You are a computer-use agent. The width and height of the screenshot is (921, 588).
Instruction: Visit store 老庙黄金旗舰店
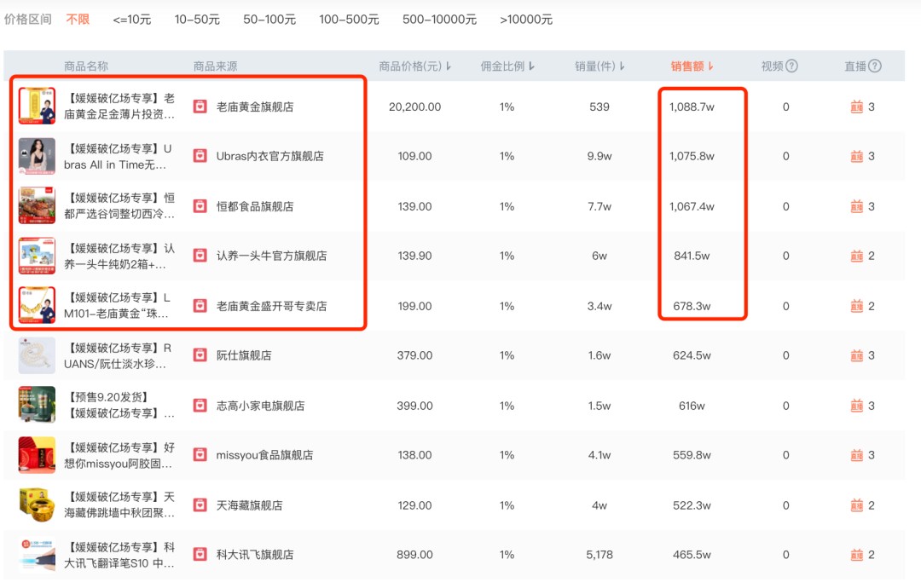pos(255,107)
